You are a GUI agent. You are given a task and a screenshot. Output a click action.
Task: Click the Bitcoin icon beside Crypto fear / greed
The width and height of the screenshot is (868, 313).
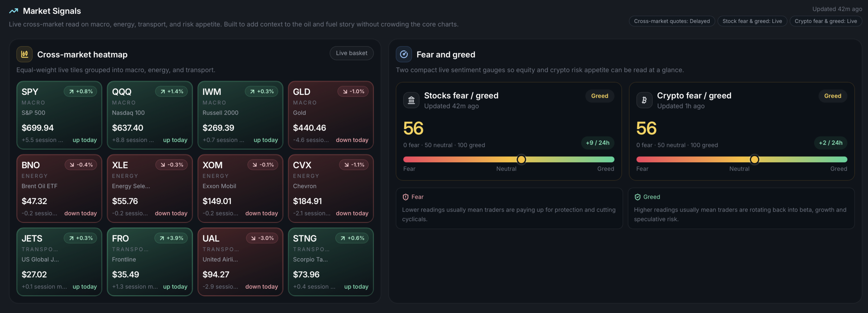[x=644, y=100]
